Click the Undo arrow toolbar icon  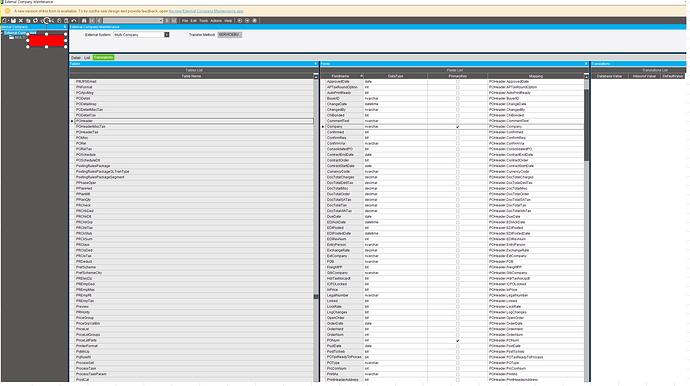pyautogui.click(x=73, y=21)
